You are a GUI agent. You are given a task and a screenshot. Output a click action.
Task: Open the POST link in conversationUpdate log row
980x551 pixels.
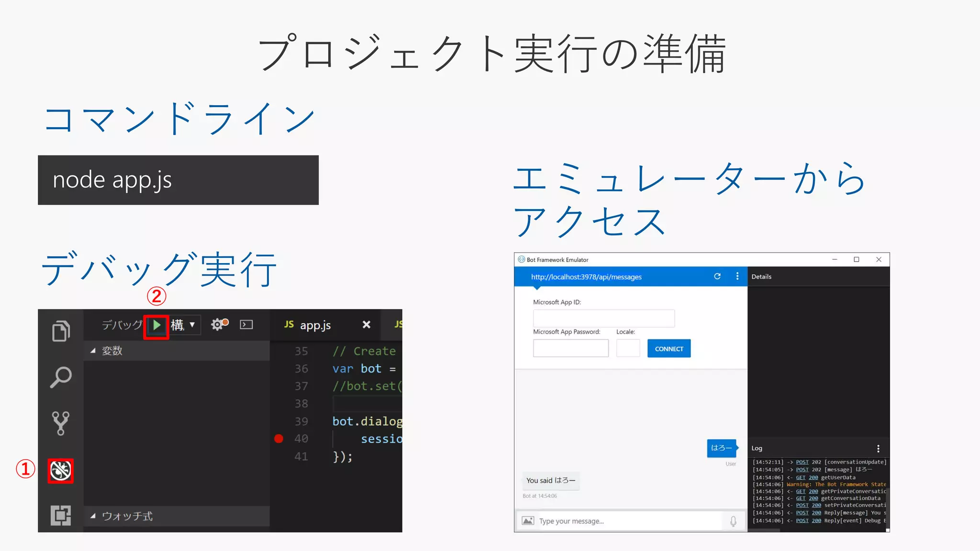click(802, 462)
